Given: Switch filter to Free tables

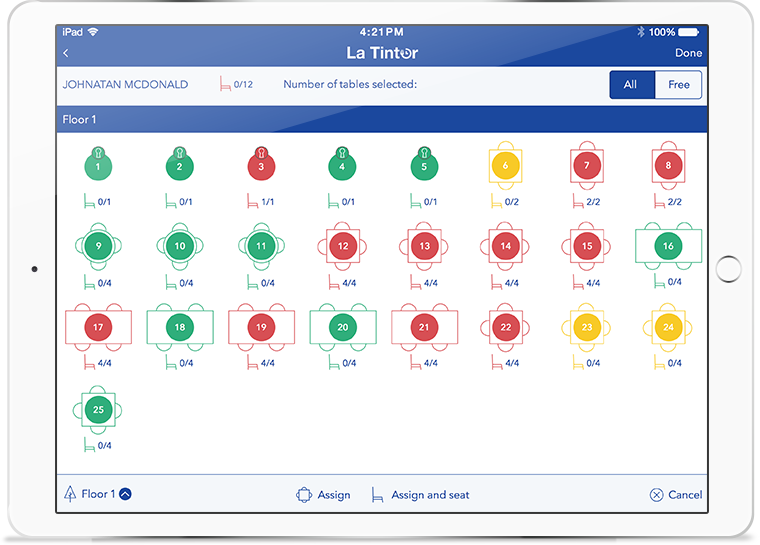Looking at the screenshot, I should click(x=679, y=85).
